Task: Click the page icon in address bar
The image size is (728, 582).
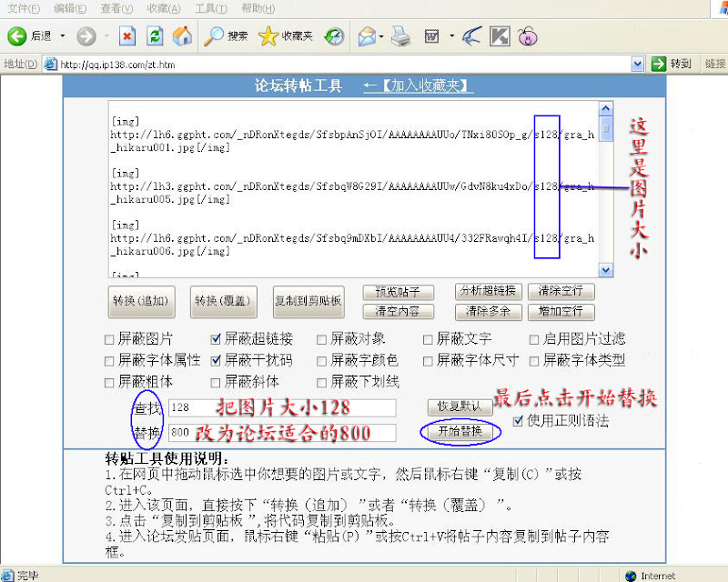Action: coord(51,64)
